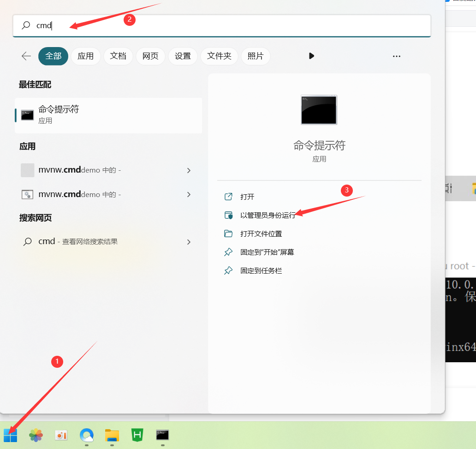Viewport: 476px width, 449px height.
Task: Expand the cmd web search result chevron
Action: (189, 242)
